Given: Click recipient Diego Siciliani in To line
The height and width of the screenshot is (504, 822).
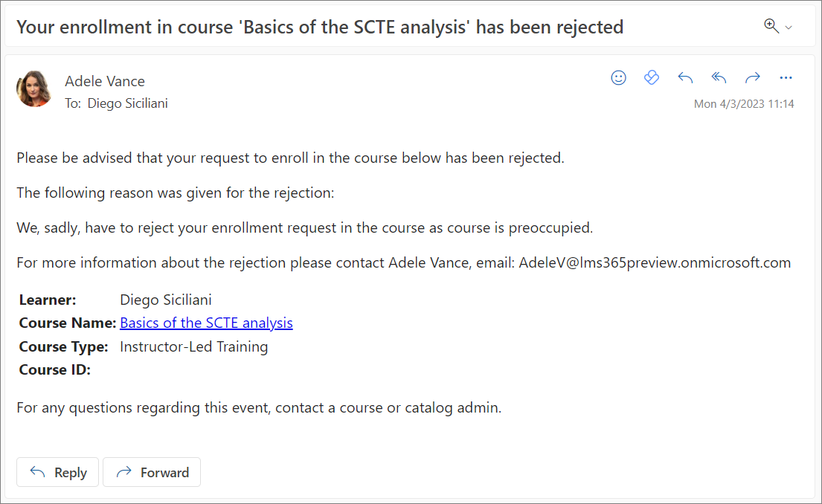Looking at the screenshot, I should tap(127, 103).
